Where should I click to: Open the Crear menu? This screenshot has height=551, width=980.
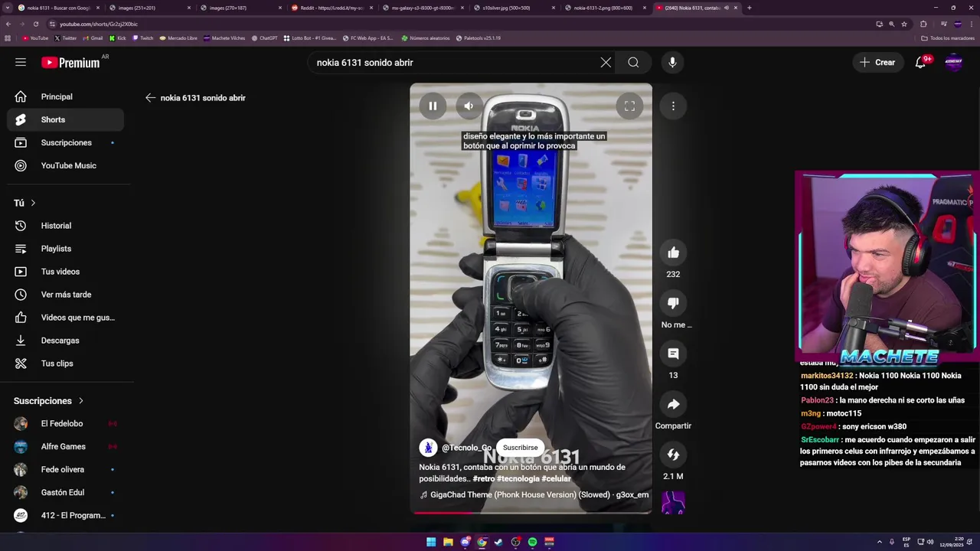point(877,63)
